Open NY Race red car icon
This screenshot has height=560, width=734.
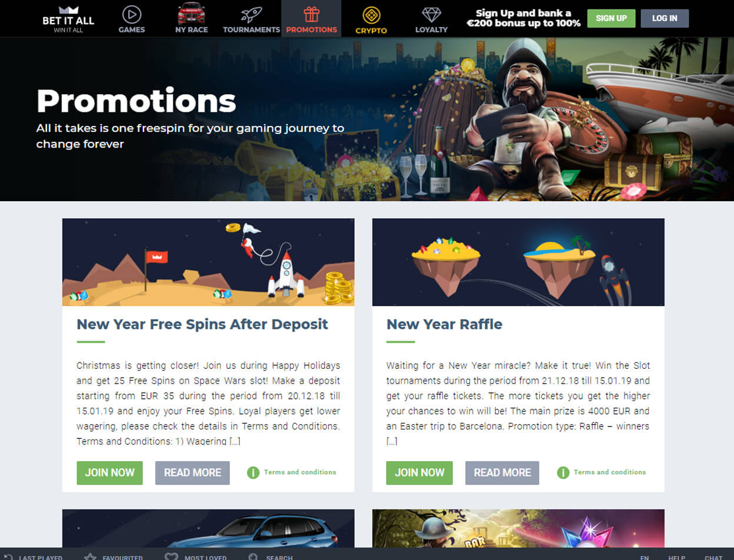pyautogui.click(x=191, y=14)
